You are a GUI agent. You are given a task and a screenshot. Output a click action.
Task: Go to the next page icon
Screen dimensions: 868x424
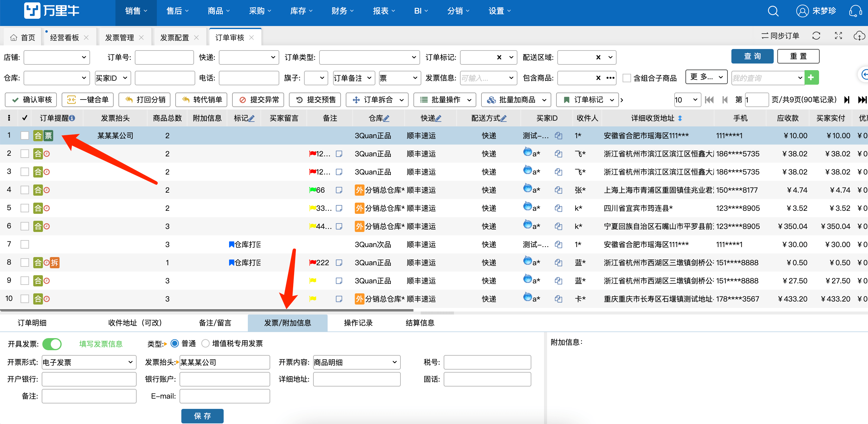[x=847, y=100]
